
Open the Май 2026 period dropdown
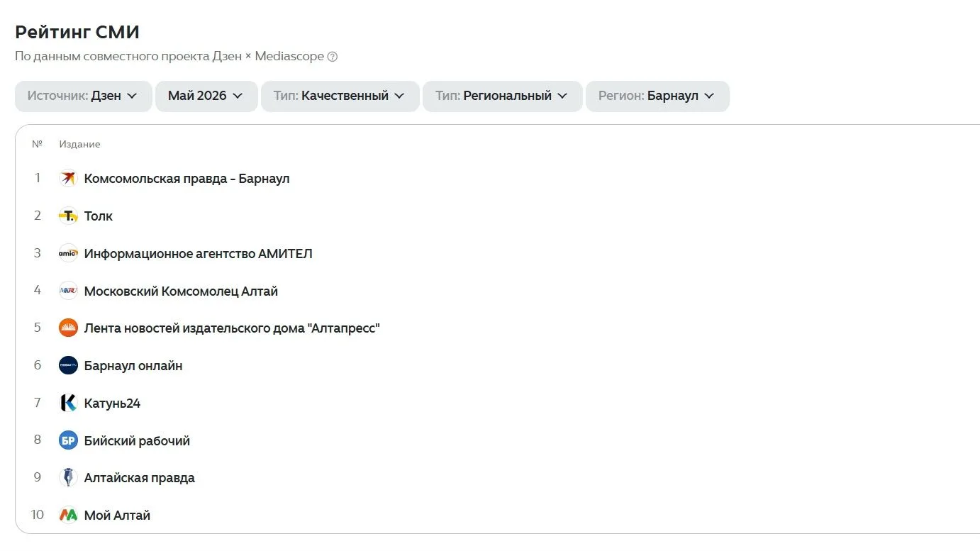(x=206, y=96)
